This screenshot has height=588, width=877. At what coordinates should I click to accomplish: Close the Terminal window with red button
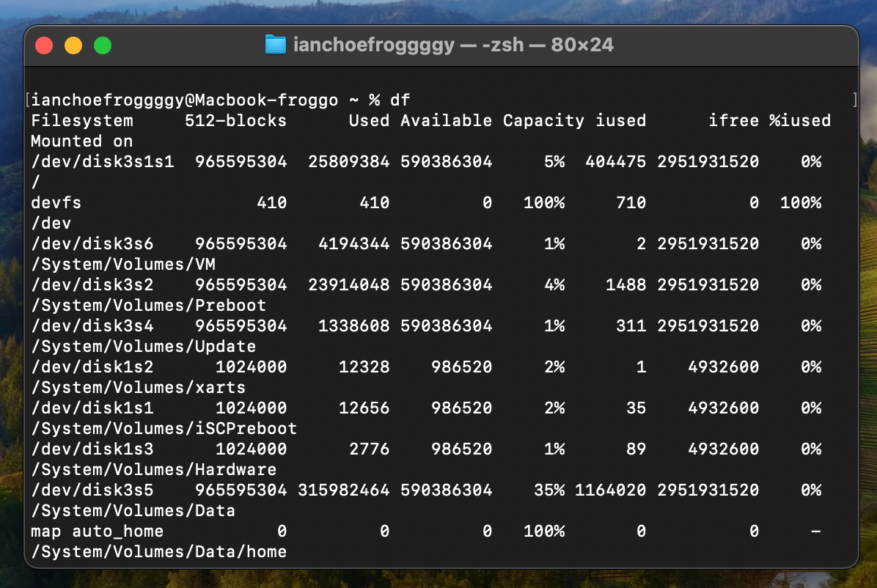(44, 45)
